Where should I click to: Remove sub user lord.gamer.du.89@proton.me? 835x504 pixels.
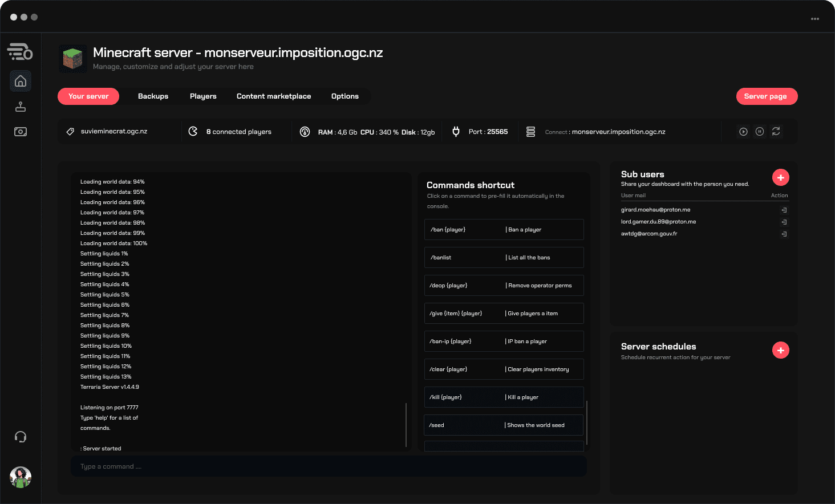point(784,222)
